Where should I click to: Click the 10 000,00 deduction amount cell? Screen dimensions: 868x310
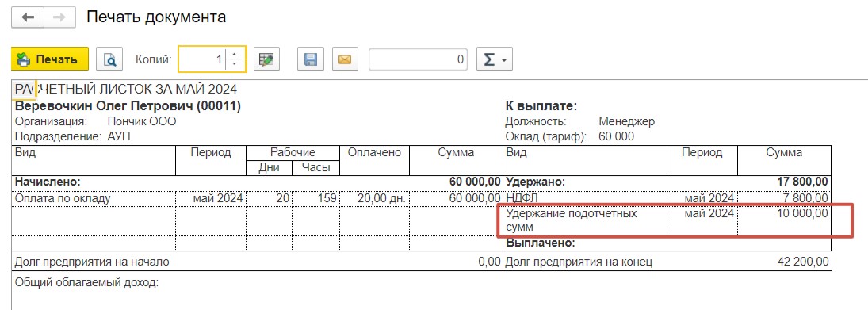tap(785, 220)
